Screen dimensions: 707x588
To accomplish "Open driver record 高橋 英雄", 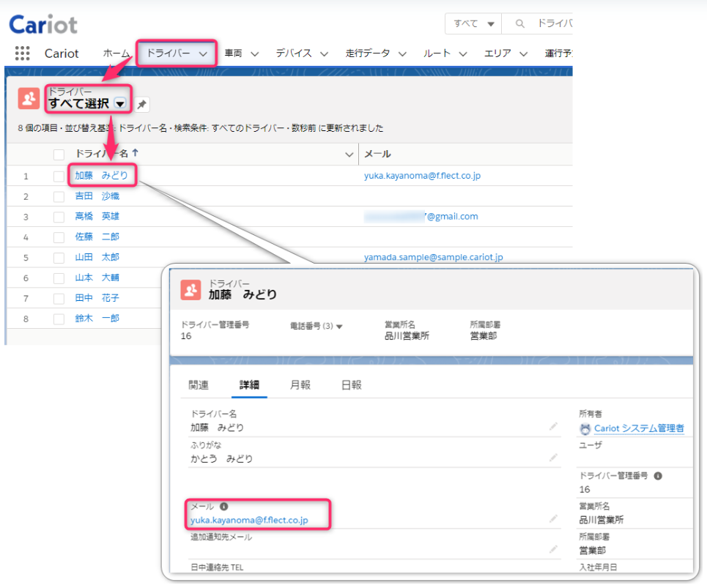I will [97, 217].
